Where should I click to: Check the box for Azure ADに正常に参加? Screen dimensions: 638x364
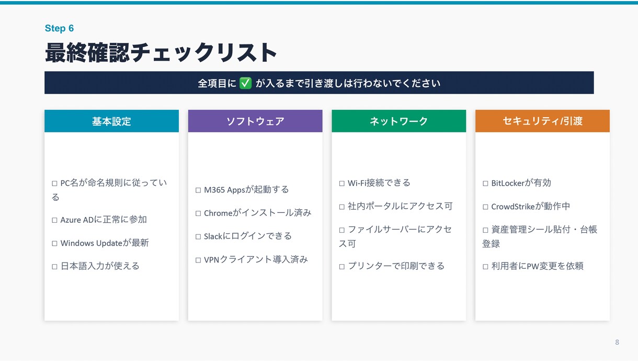54,220
